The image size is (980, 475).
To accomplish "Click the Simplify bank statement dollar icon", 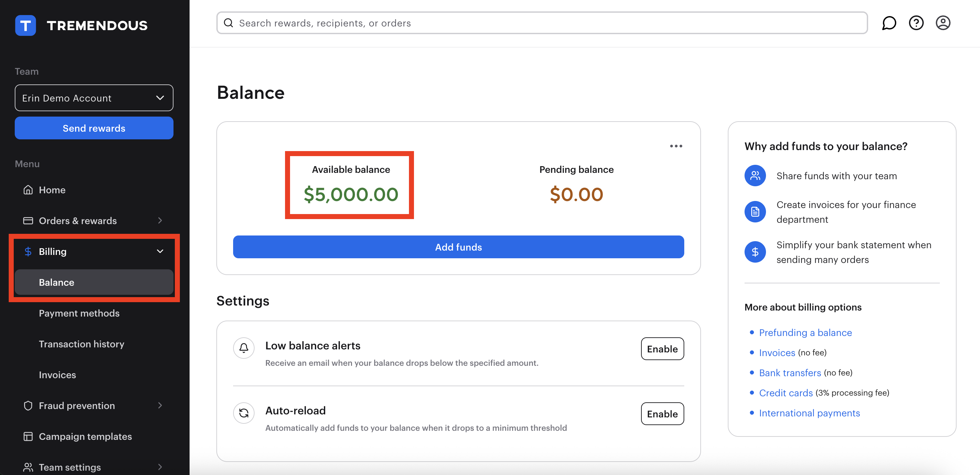I will [755, 252].
